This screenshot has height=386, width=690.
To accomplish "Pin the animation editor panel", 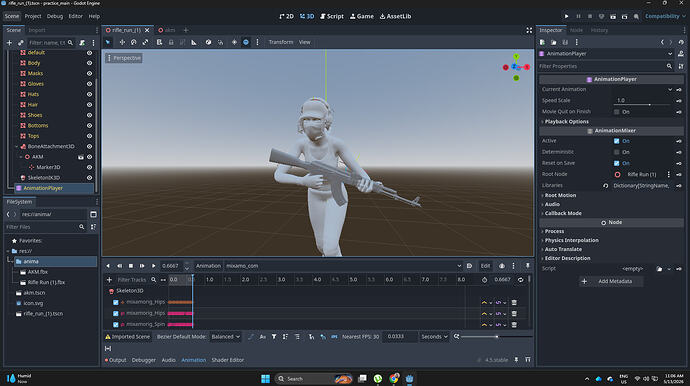I will pyautogui.click(x=528, y=266).
